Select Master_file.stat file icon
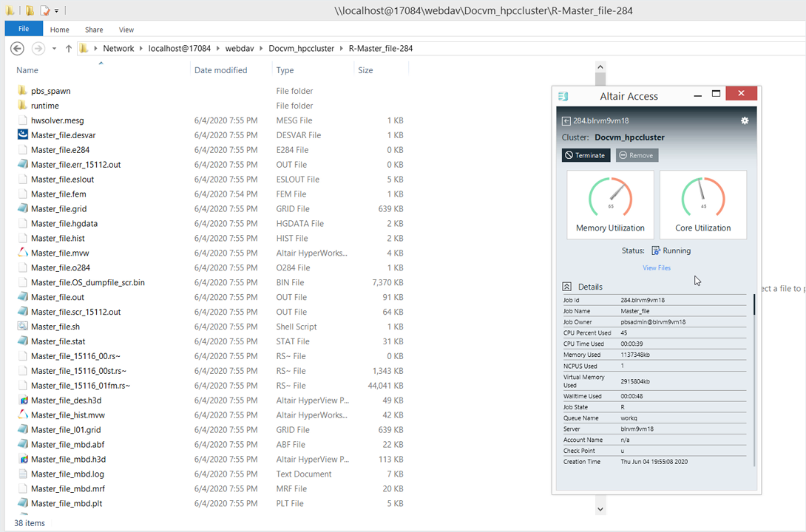This screenshot has width=806, height=532. [x=23, y=341]
